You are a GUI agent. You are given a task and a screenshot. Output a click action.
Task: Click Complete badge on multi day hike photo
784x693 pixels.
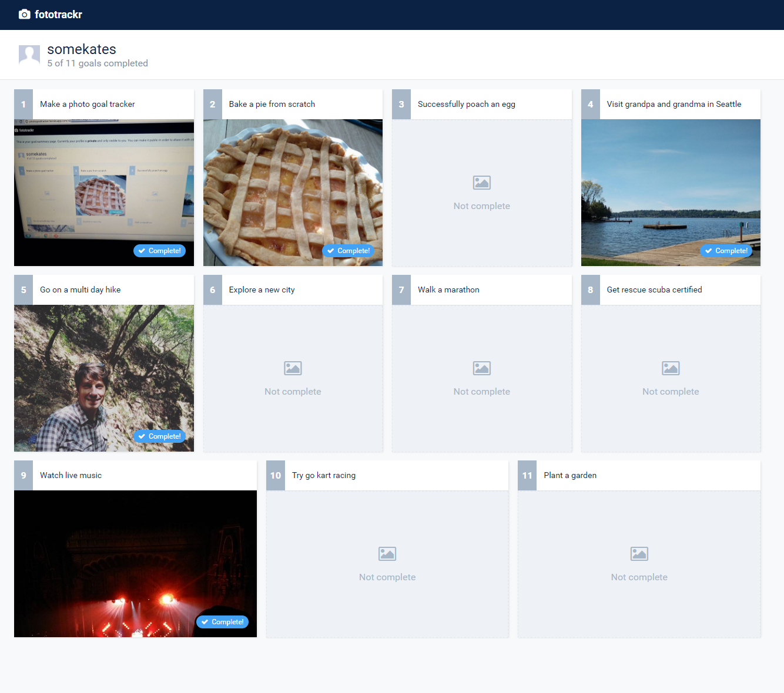159,436
